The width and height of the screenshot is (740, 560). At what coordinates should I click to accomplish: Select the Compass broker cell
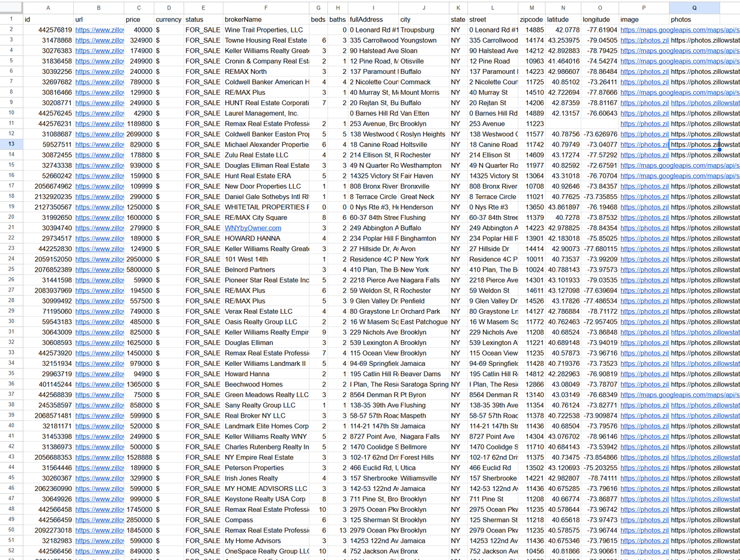point(266,520)
